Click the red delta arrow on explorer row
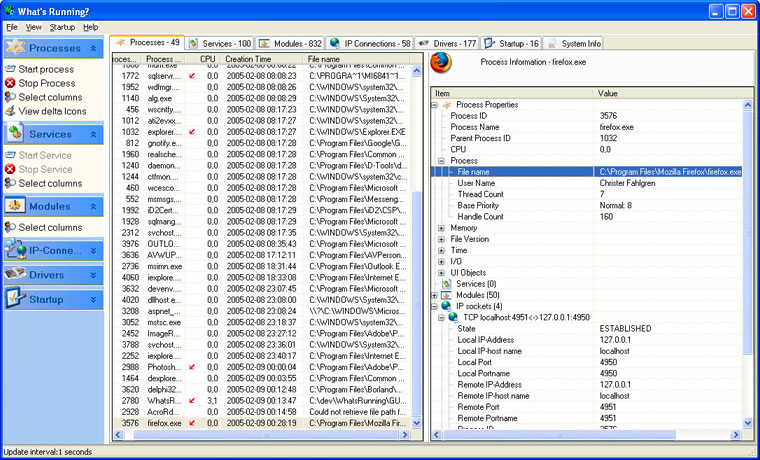This screenshot has height=460, width=760. (192, 132)
